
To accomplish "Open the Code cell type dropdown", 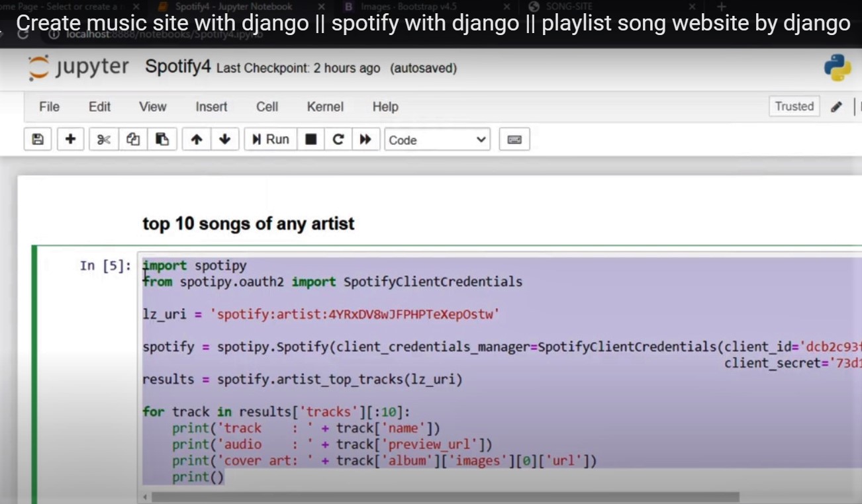I will coord(437,140).
